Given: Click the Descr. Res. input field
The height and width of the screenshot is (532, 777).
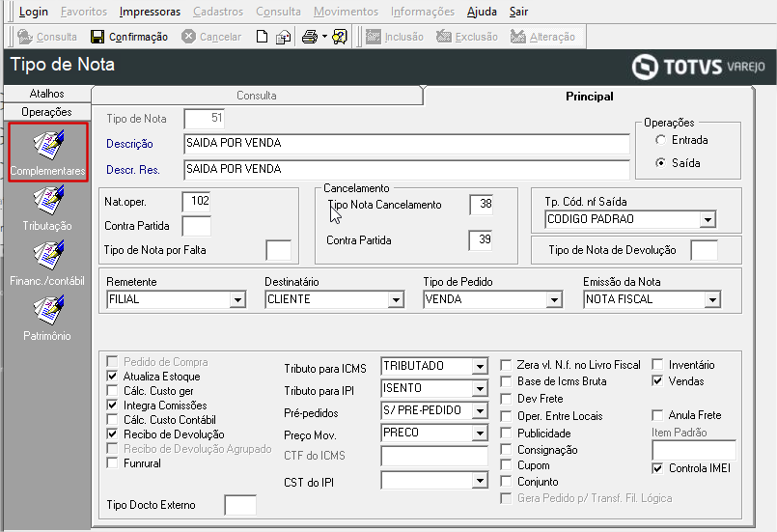Looking at the screenshot, I should point(406,170).
